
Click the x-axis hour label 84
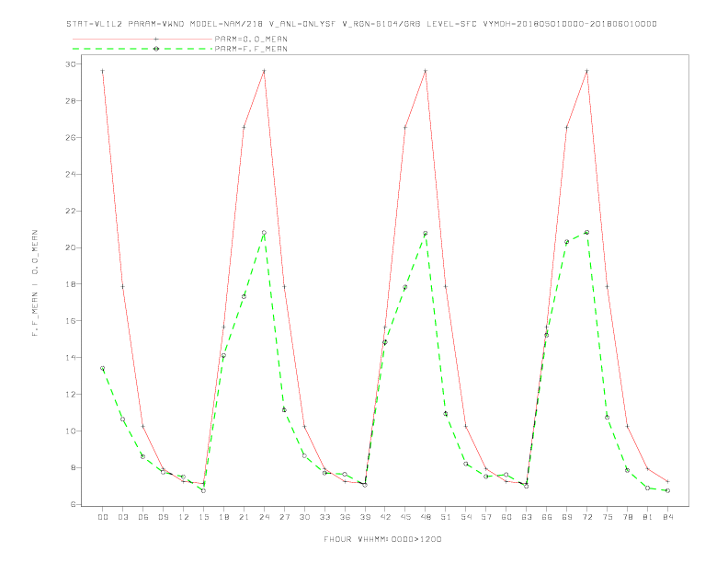[x=667, y=517]
